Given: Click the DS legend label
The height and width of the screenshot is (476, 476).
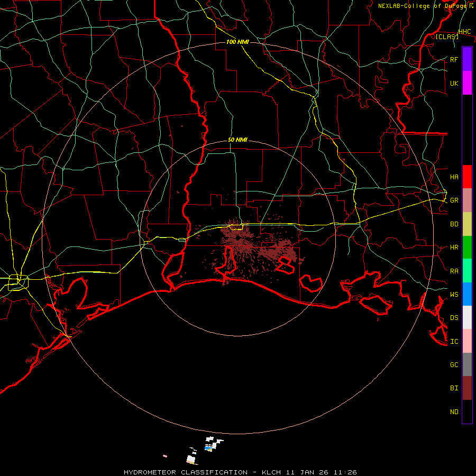Looking at the screenshot, I should (454, 317).
